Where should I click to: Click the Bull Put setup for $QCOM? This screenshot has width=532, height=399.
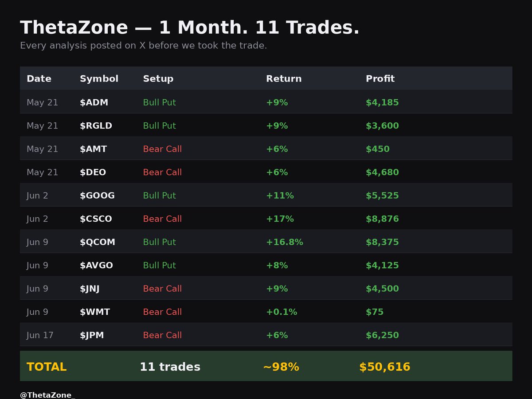pos(159,242)
